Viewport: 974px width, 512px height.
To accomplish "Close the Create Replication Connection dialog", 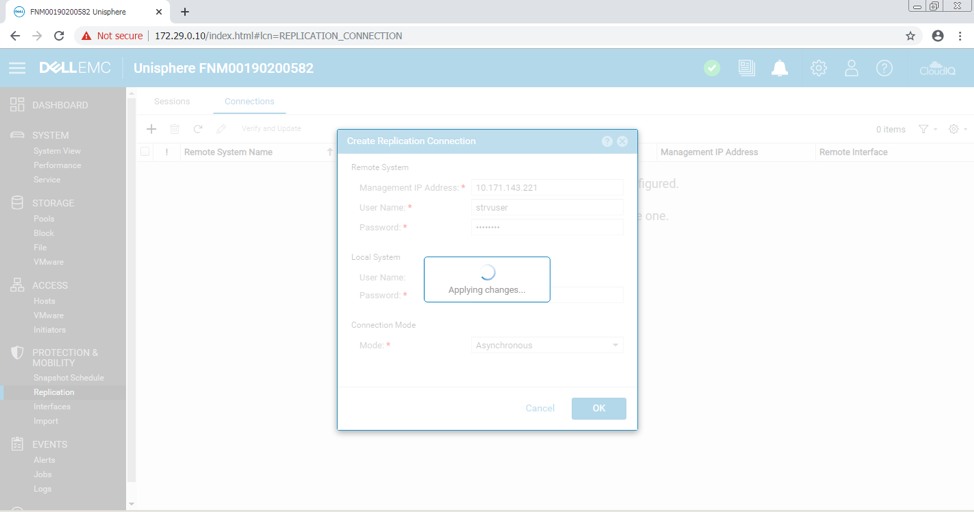I will click(623, 142).
